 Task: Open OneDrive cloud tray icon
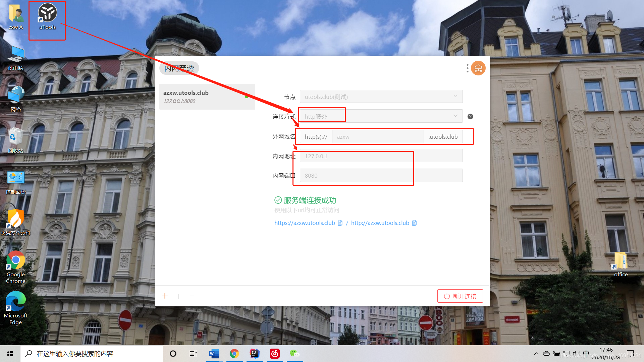tap(546, 354)
